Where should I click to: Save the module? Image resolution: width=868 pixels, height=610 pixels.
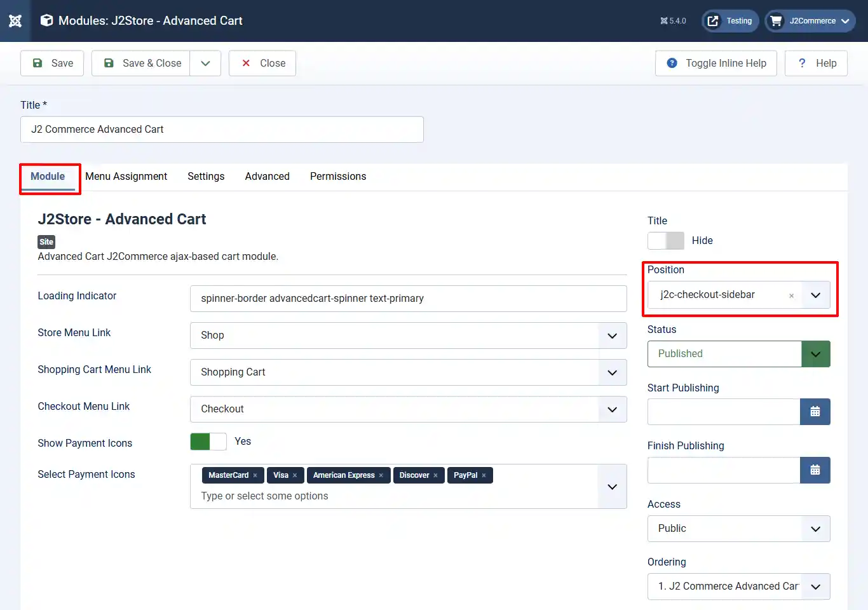[x=52, y=64]
